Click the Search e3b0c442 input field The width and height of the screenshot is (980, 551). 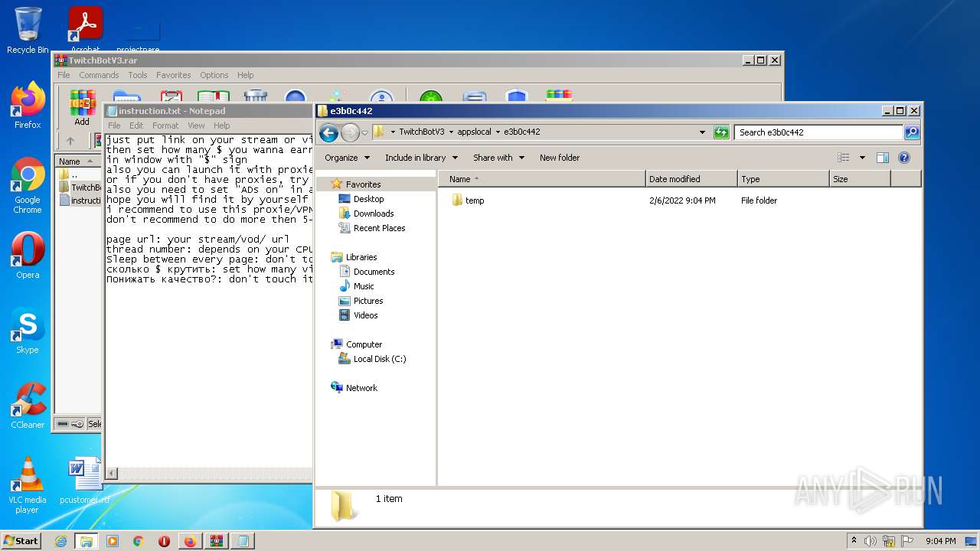[818, 132]
